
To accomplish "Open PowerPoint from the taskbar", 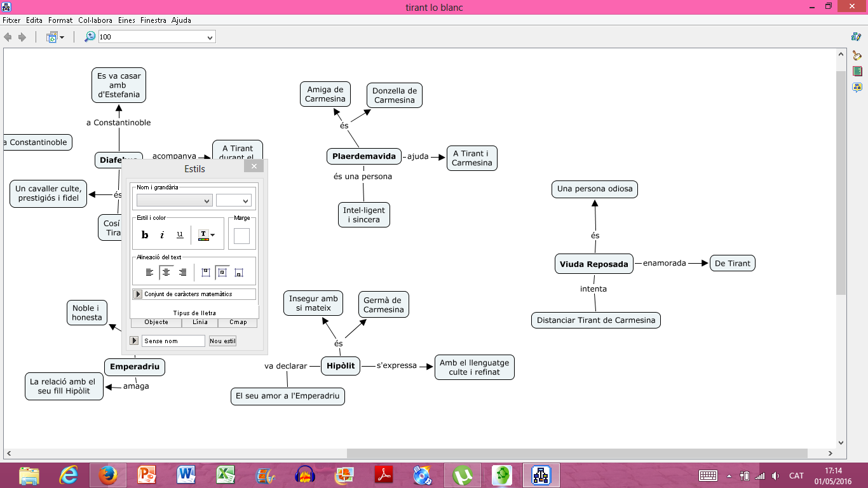I will (147, 475).
